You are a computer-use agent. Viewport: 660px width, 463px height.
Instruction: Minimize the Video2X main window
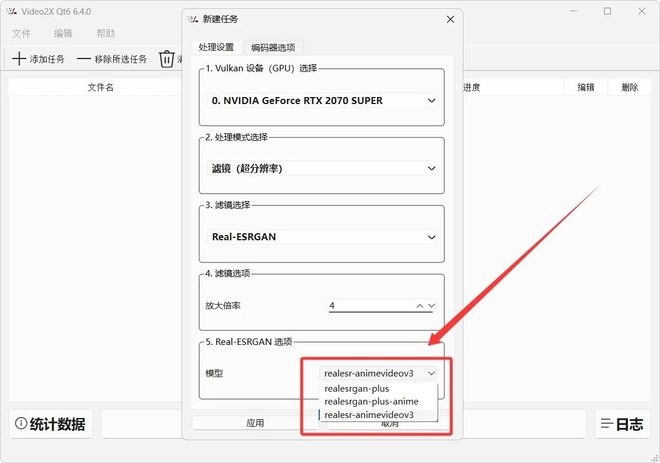[574, 11]
